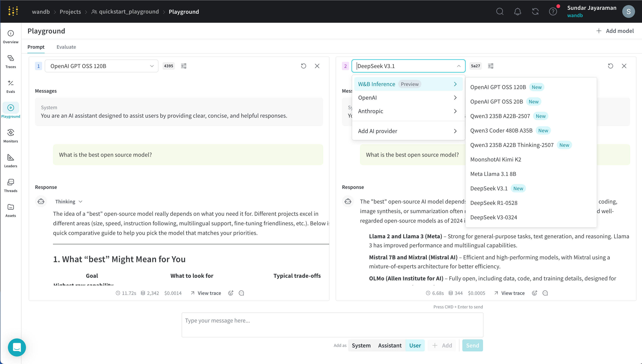Screen dimensions: 642x364
Task: Click the refresh sync icon in header
Action: click(535, 11)
